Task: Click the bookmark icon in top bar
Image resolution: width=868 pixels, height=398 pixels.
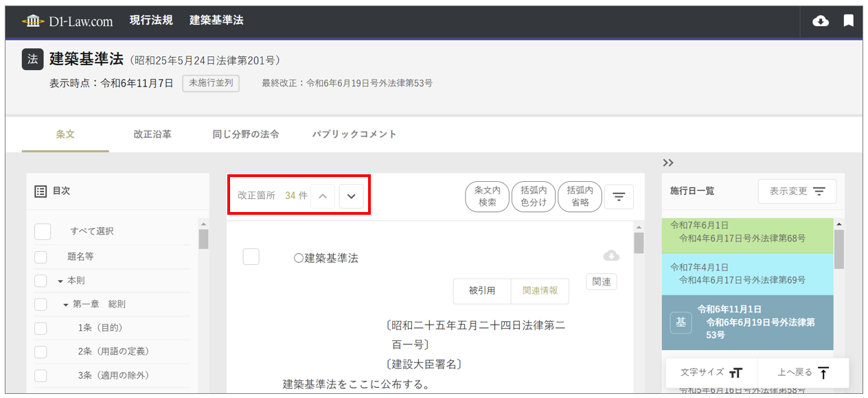Action: (x=849, y=21)
